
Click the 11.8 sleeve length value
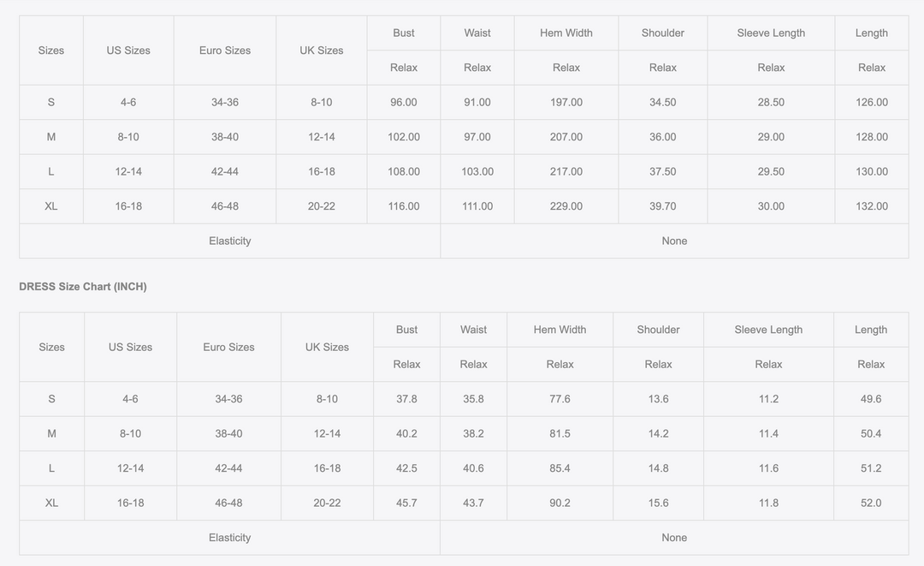pyautogui.click(x=769, y=503)
